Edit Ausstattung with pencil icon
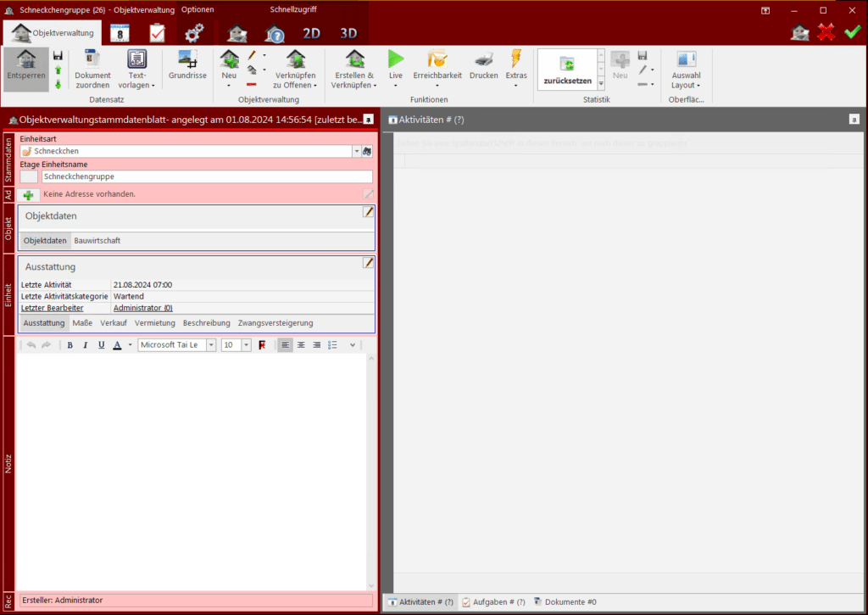This screenshot has width=868, height=615. coord(368,263)
